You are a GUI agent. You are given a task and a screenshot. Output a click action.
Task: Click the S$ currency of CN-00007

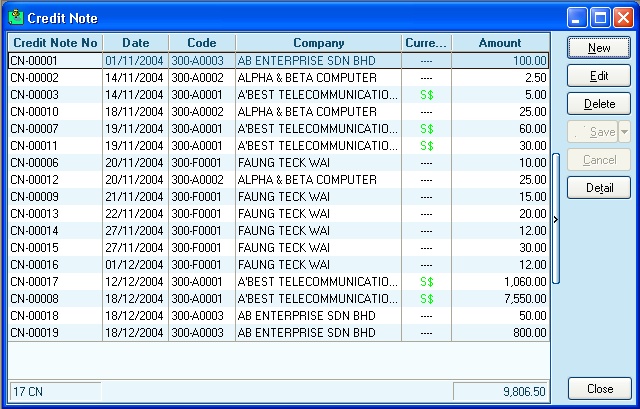click(427, 129)
